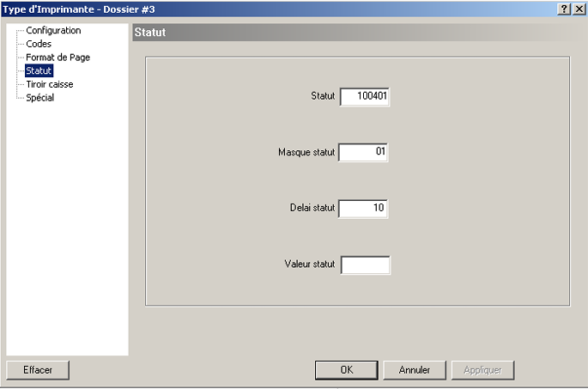The width and height of the screenshot is (588, 389).
Task: Click the Delai statut label text
Action: point(312,208)
